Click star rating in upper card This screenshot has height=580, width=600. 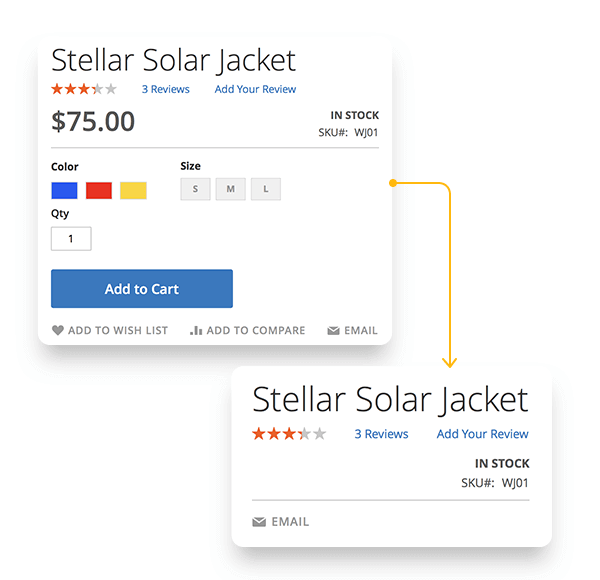coord(84,89)
